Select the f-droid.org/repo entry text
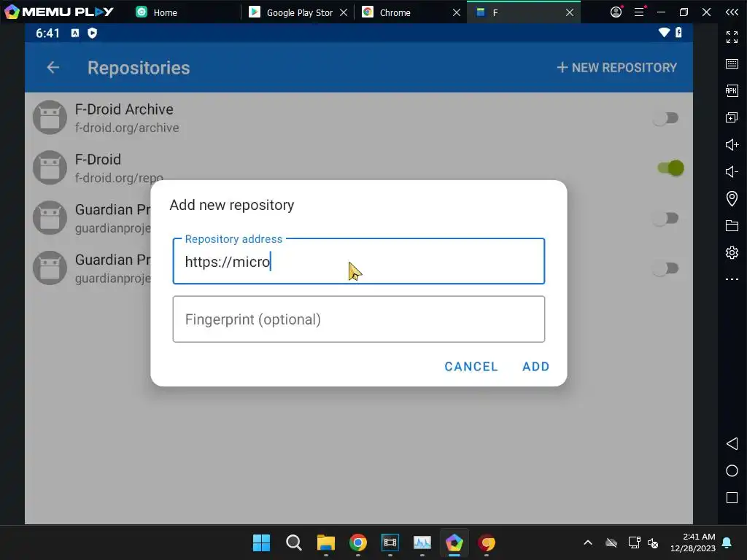Viewport: 747px width, 560px height. tap(119, 178)
